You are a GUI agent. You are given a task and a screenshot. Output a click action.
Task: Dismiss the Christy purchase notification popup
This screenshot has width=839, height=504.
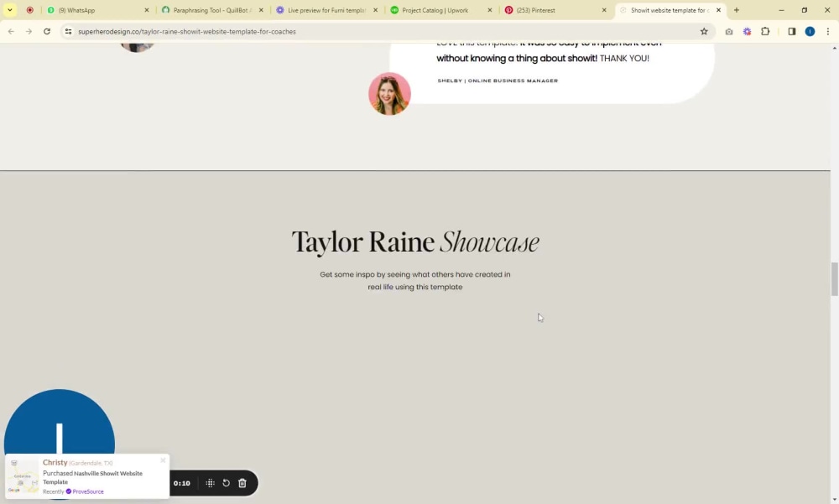click(164, 460)
